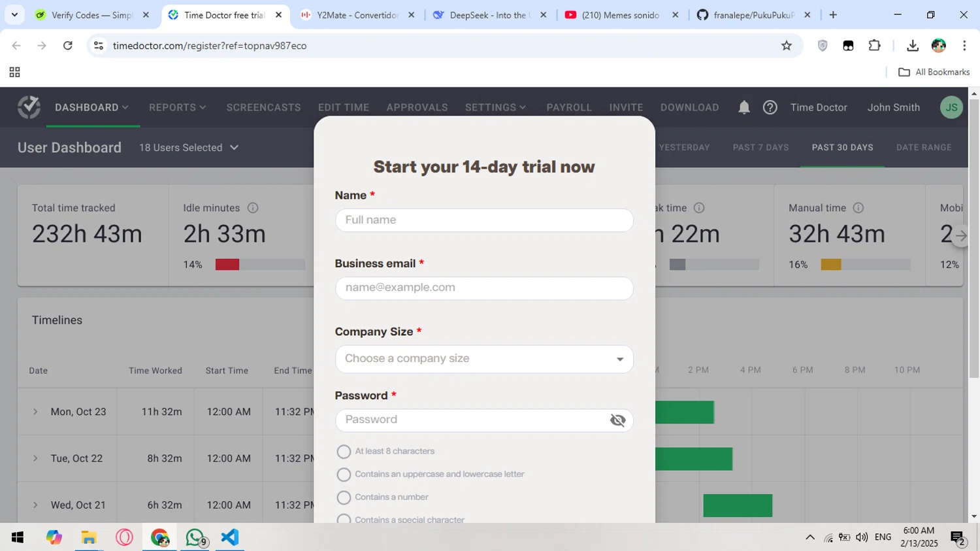Open notifications bell icon

click(744, 107)
